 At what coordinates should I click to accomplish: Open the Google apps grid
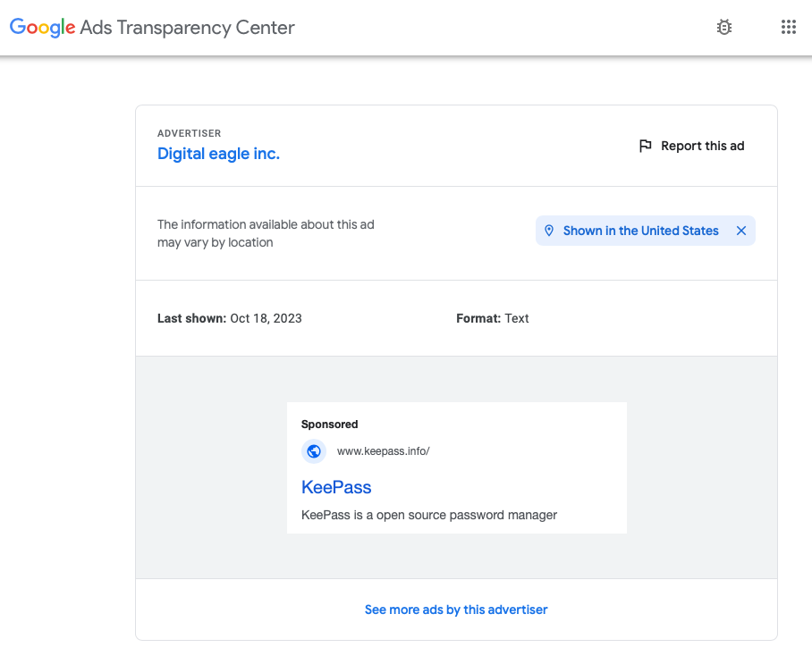pyautogui.click(x=788, y=28)
